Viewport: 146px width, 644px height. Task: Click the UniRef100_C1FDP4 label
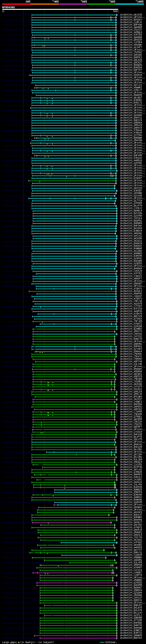131,42
